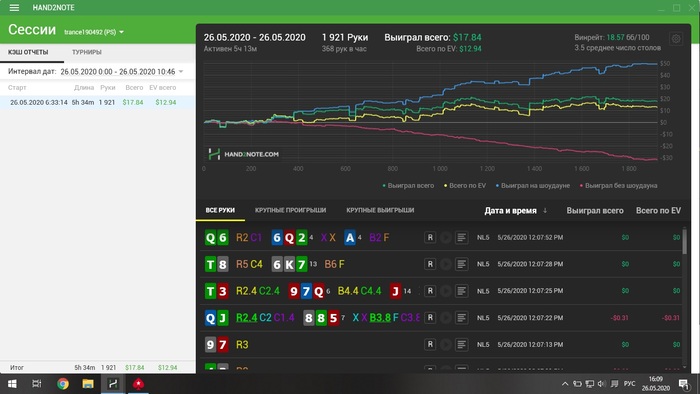Viewport: 700px width, 394px height.
Task: Click network icon in system tray
Action: point(590,384)
